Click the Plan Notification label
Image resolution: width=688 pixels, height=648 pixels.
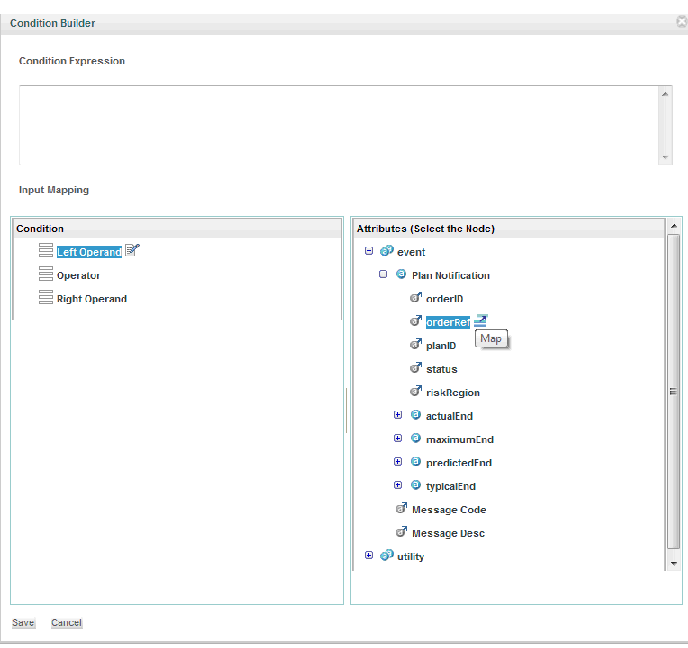pyautogui.click(x=451, y=276)
